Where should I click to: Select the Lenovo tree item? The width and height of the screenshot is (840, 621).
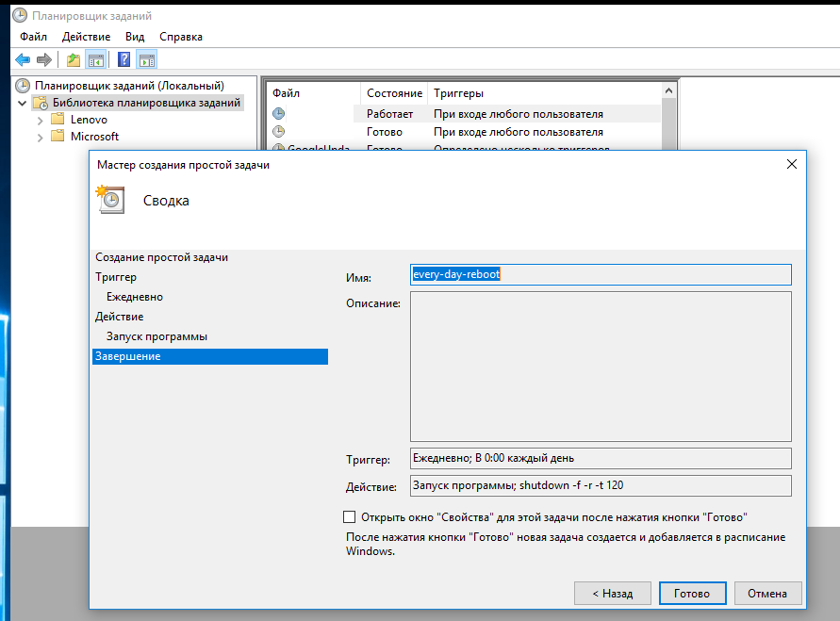[89, 120]
